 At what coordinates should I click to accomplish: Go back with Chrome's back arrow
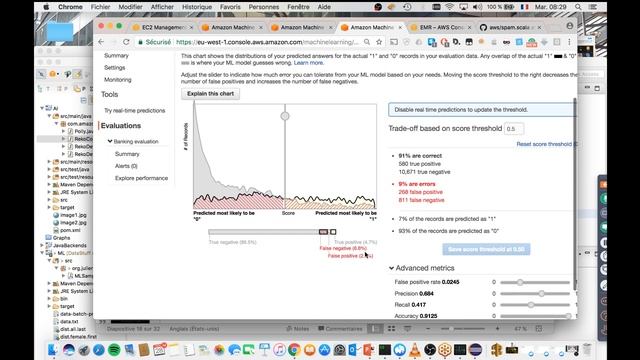coord(101,42)
